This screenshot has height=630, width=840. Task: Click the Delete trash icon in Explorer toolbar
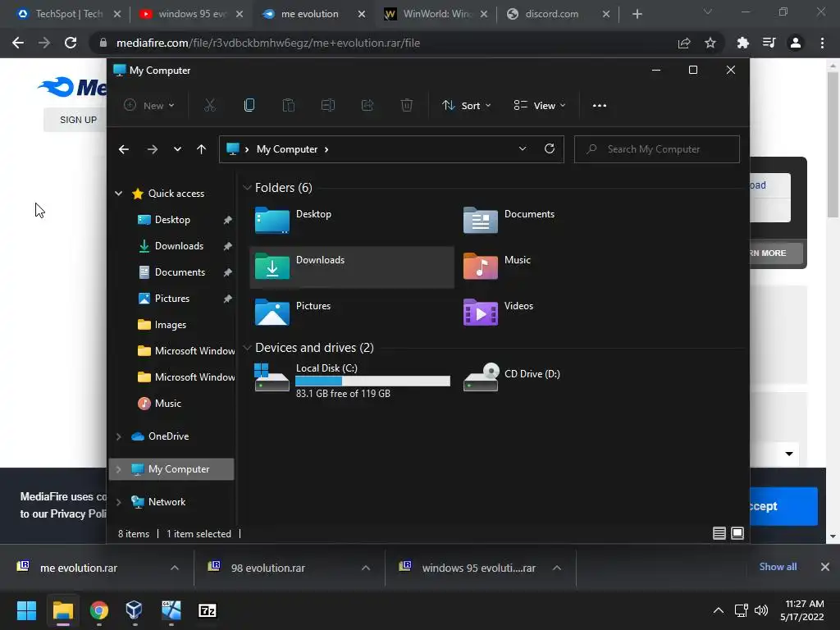[x=407, y=105]
